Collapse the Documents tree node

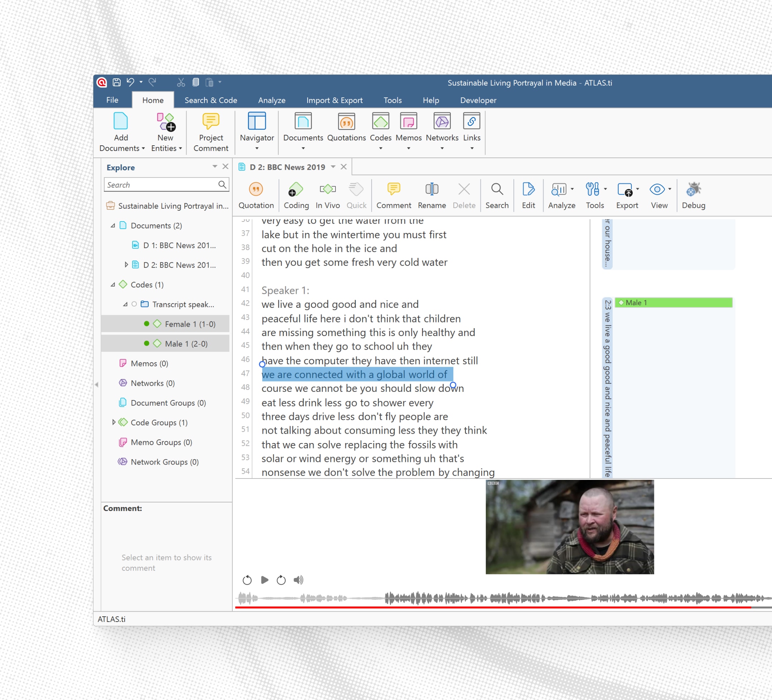(113, 226)
